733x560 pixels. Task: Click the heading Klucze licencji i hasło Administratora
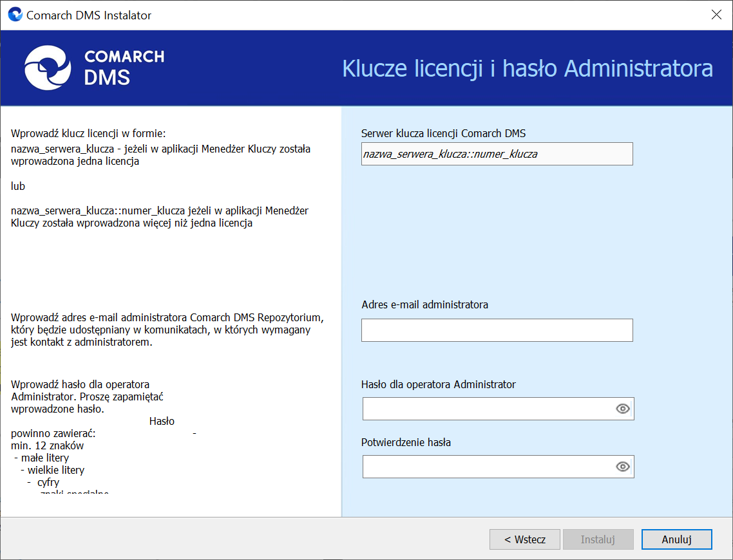[x=527, y=68]
